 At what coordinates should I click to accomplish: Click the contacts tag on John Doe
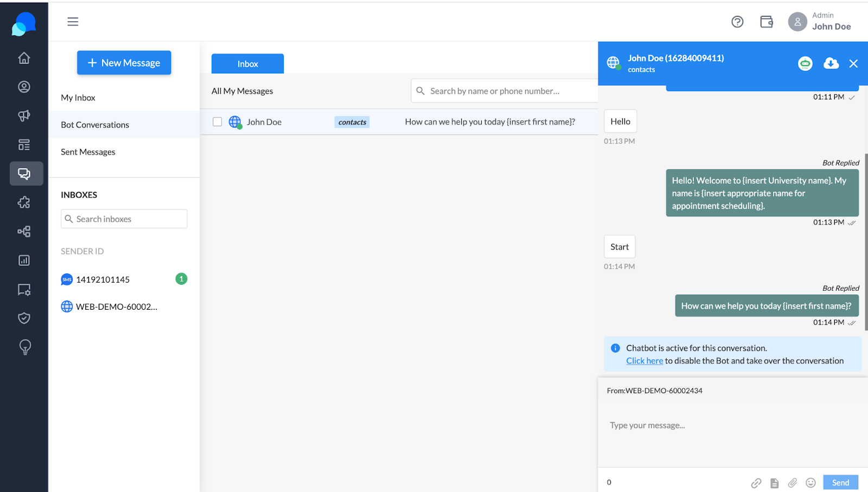[x=352, y=122]
